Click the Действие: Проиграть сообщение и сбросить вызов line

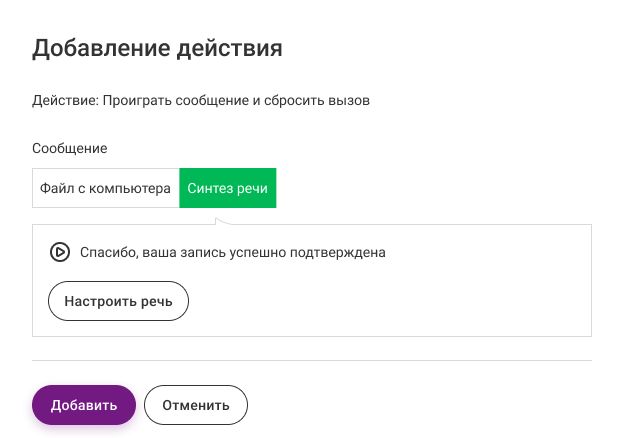point(201,100)
